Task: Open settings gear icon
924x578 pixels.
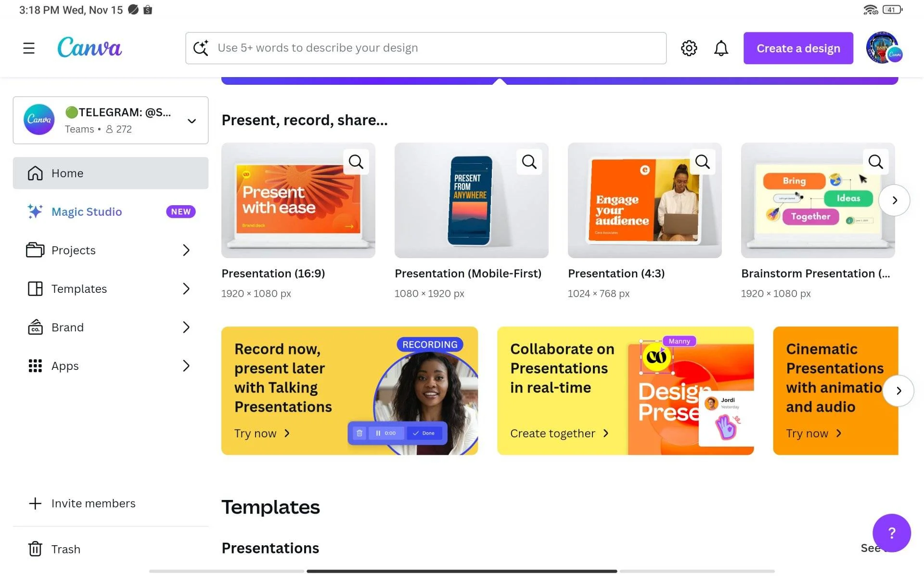Action: [x=689, y=48]
